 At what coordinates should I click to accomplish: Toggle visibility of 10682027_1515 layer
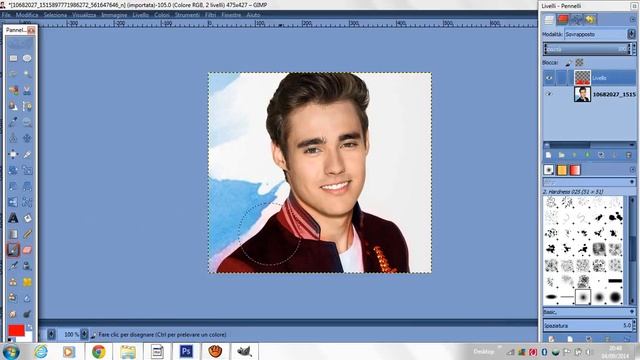click(549, 94)
